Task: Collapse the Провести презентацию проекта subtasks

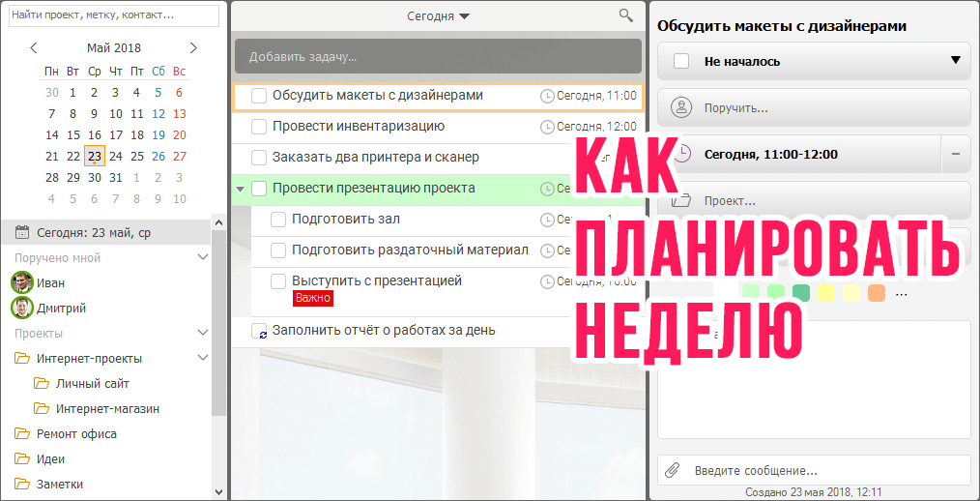Action: click(x=241, y=189)
